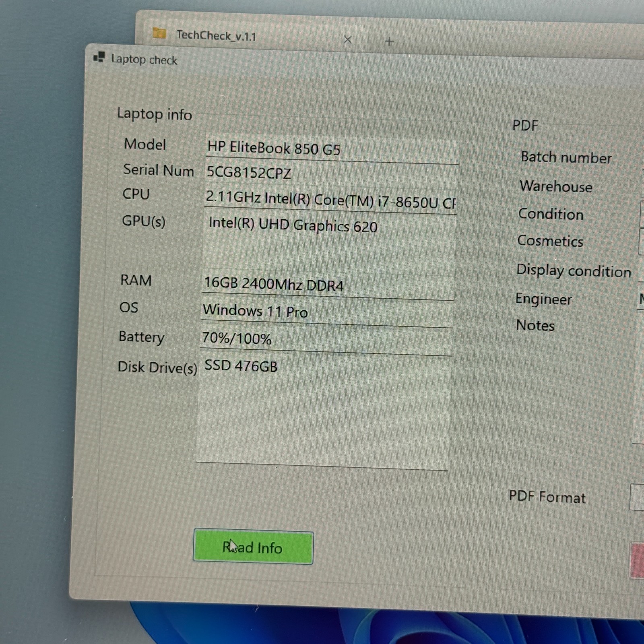Click the CPU field with i7-8650U

coord(330,200)
